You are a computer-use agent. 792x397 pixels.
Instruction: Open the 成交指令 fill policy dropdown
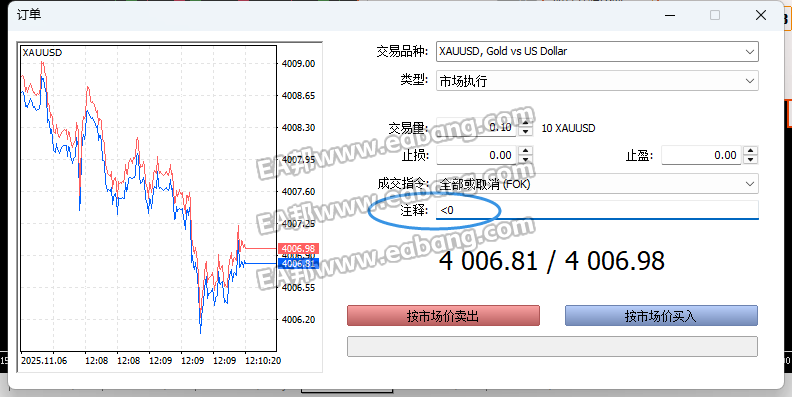pyautogui.click(x=597, y=184)
